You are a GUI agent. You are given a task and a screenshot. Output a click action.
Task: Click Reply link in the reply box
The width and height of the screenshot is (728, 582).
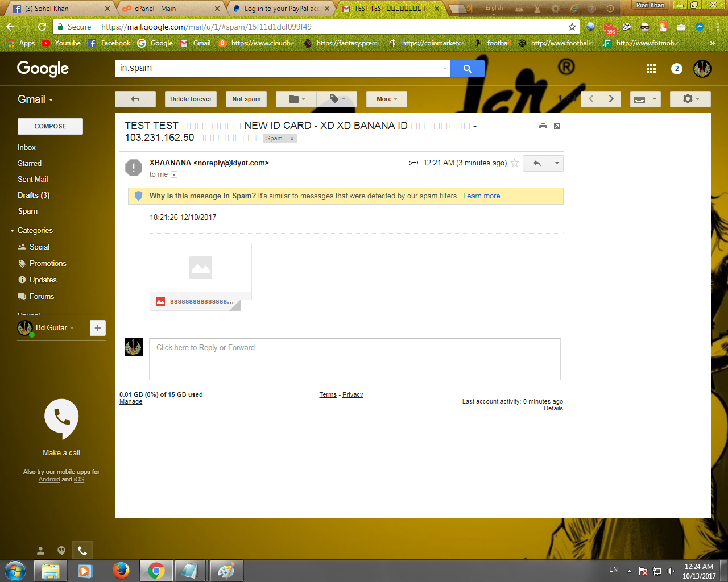coord(208,347)
